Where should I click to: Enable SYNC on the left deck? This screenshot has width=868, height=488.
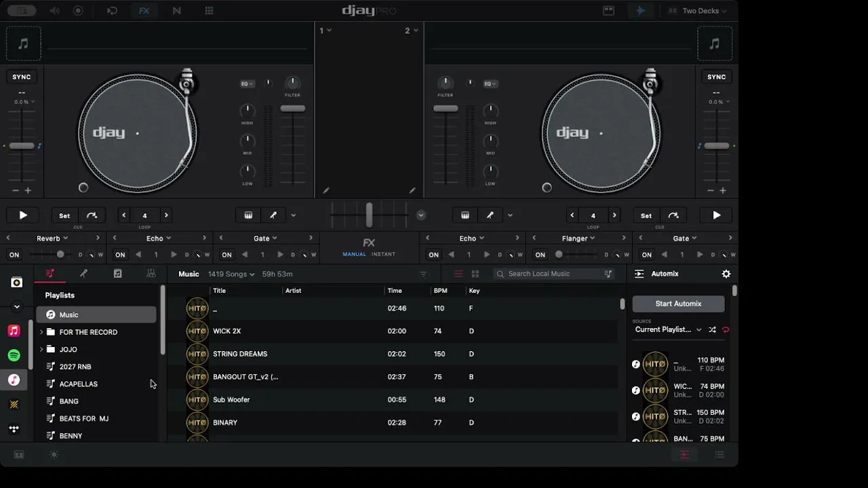point(22,77)
